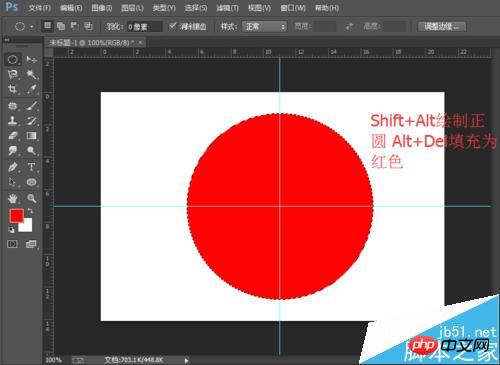The height and width of the screenshot is (365, 500).
Task: Select the Magic Wand tool
Action: click(32, 74)
